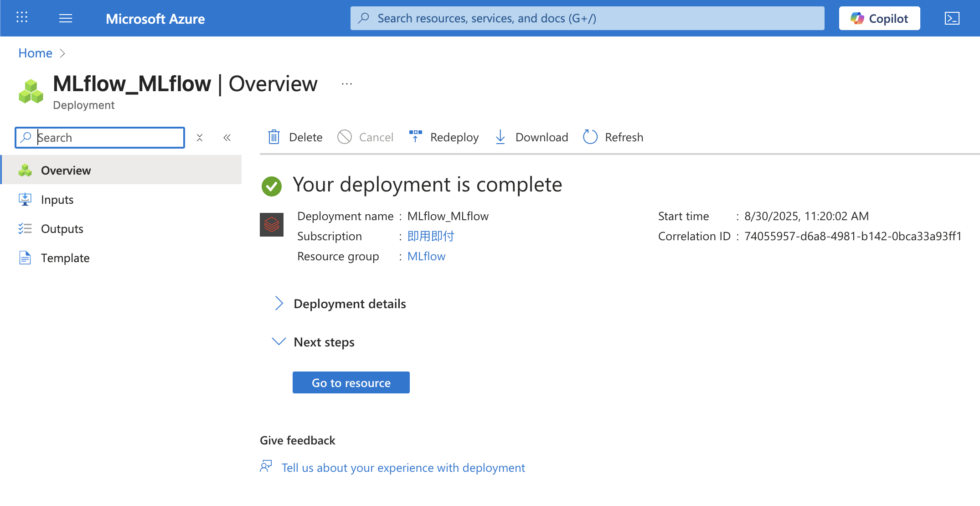This screenshot has height=506, width=980.
Task: Click the 'Your deployment is complete' heading
Action: pyautogui.click(x=427, y=185)
